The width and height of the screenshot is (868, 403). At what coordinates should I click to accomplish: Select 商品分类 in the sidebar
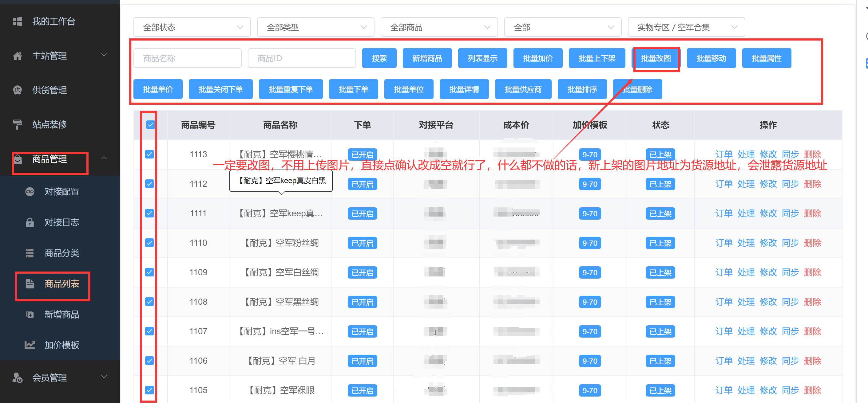coord(62,253)
